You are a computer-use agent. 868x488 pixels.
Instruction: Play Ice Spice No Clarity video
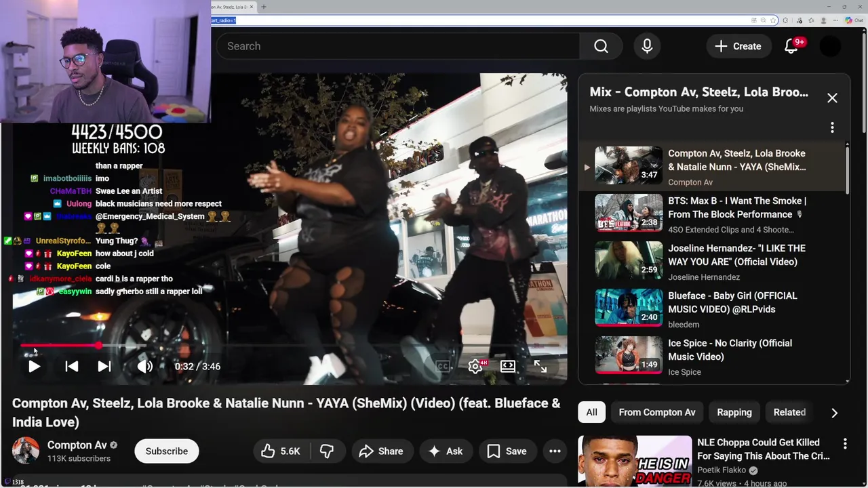click(712, 357)
